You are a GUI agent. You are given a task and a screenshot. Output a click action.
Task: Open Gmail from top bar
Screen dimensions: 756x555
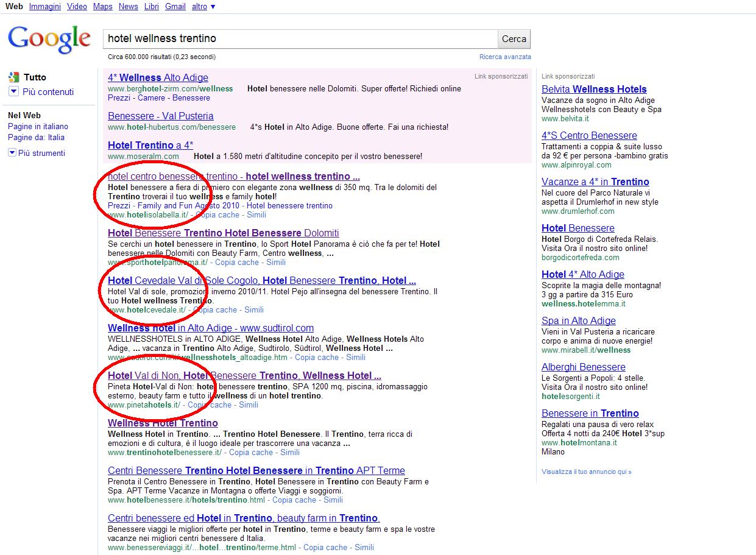click(x=175, y=6)
